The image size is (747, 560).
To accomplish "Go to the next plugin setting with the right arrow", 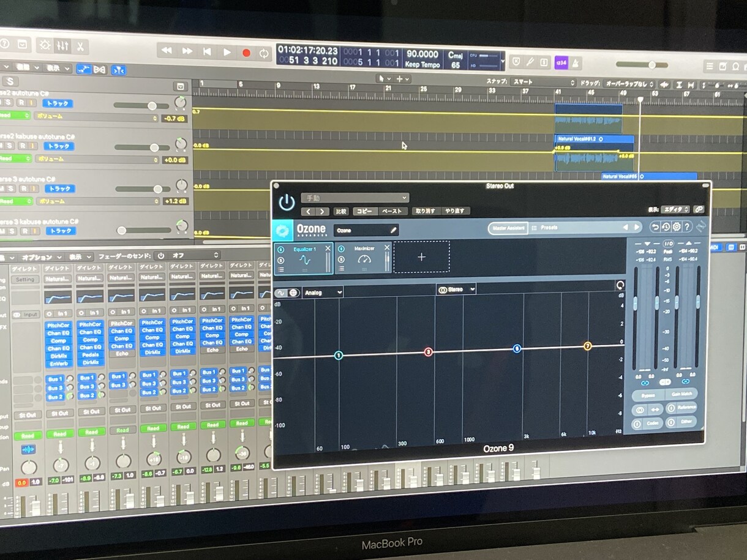I will 322,211.
